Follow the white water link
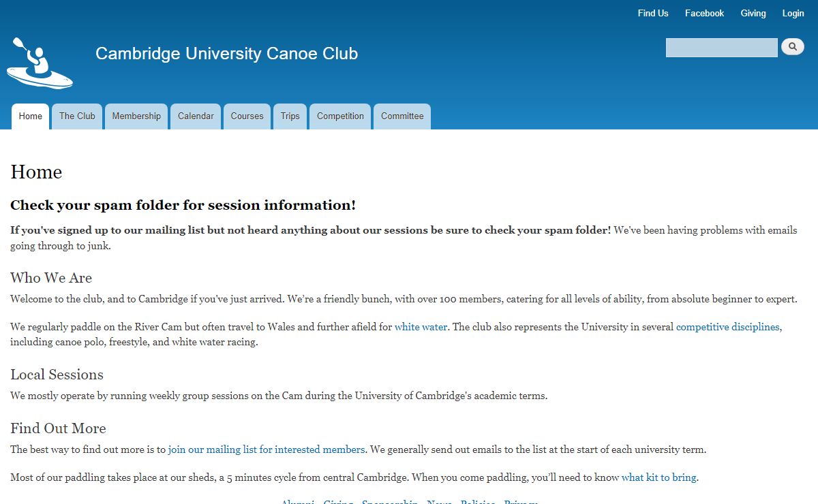This screenshot has height=504, width=818. (421, 327)
